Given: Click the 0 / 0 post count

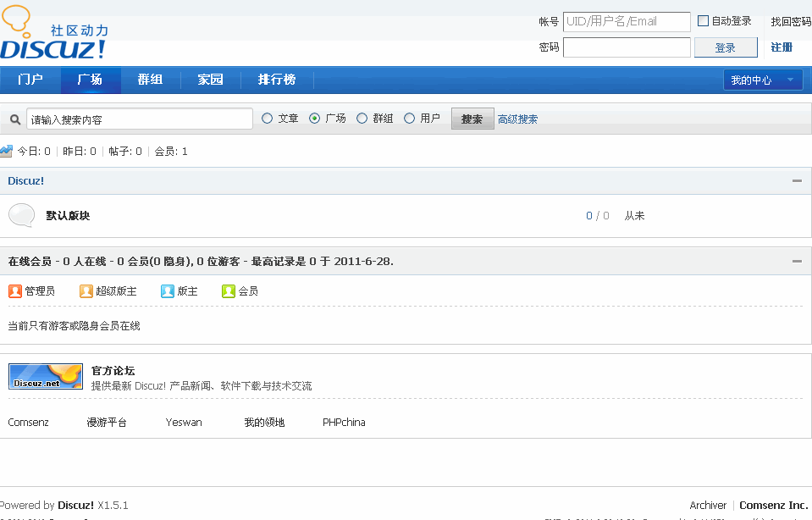Looking at the screenshot, I should 598,215.
